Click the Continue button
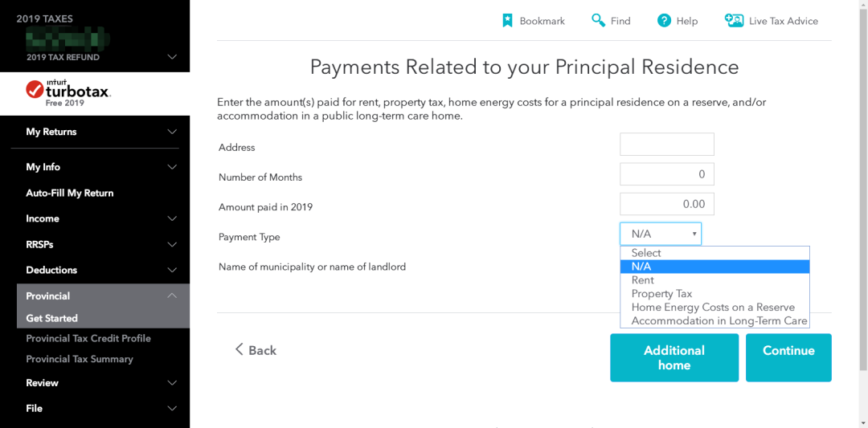The height and width of the screenshot is (428, 868). (x=788, y=357)
